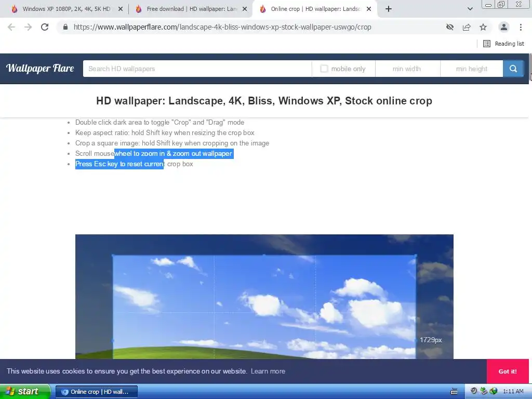Click the min height field
This screenshot has height=399, width=532.
(472, 69)
